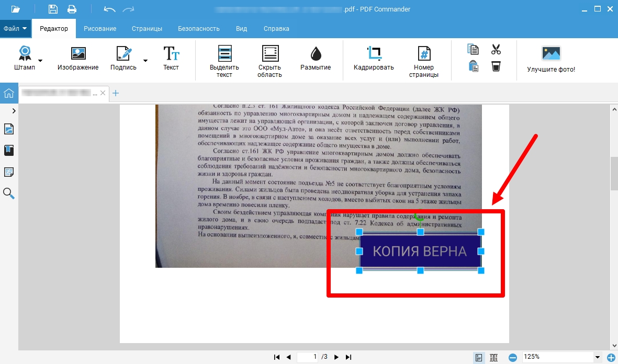Click the scissors cut icon
Screen dimensions: 618x364
point(496,50)
